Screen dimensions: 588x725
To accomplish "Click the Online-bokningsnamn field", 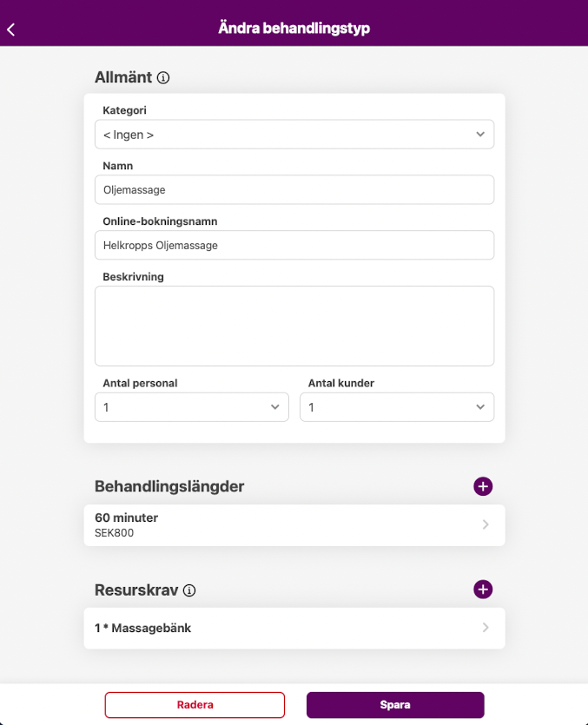I will [x=294, y=245].
